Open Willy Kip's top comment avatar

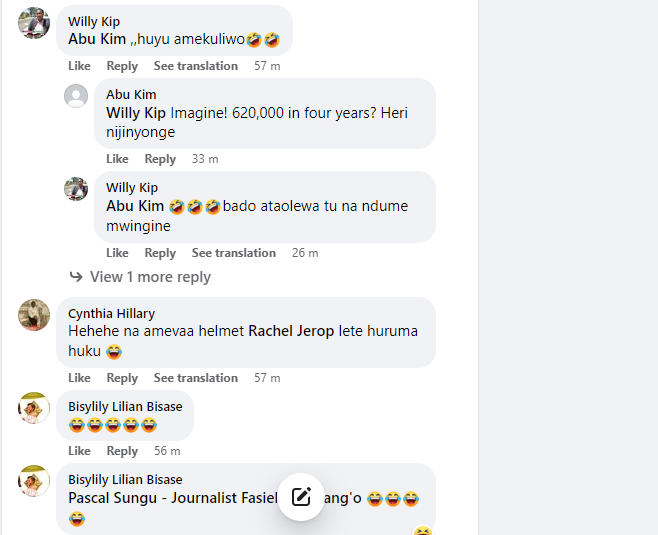(34, 23)
